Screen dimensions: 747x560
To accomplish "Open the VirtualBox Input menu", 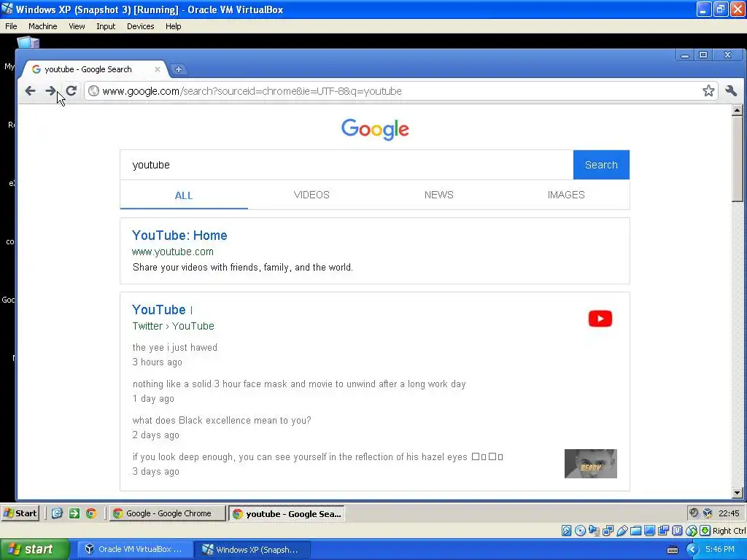I will tap(106, 26).
